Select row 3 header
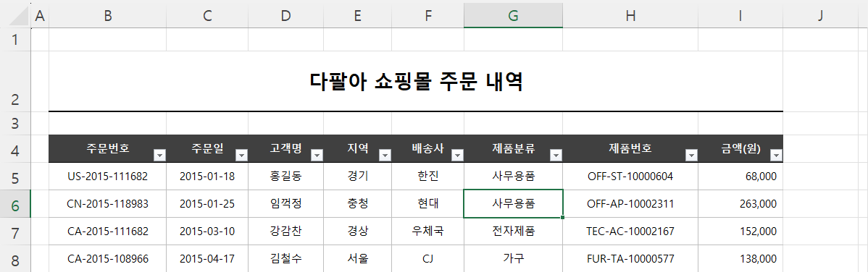Viewport: 868px width, 272px height. 15,123
